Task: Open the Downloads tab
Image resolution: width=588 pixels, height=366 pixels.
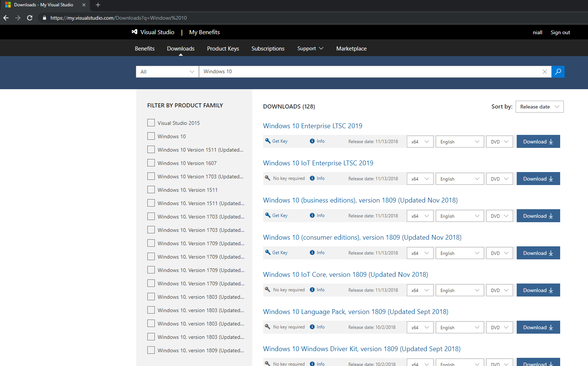Action: click(181, 48)
